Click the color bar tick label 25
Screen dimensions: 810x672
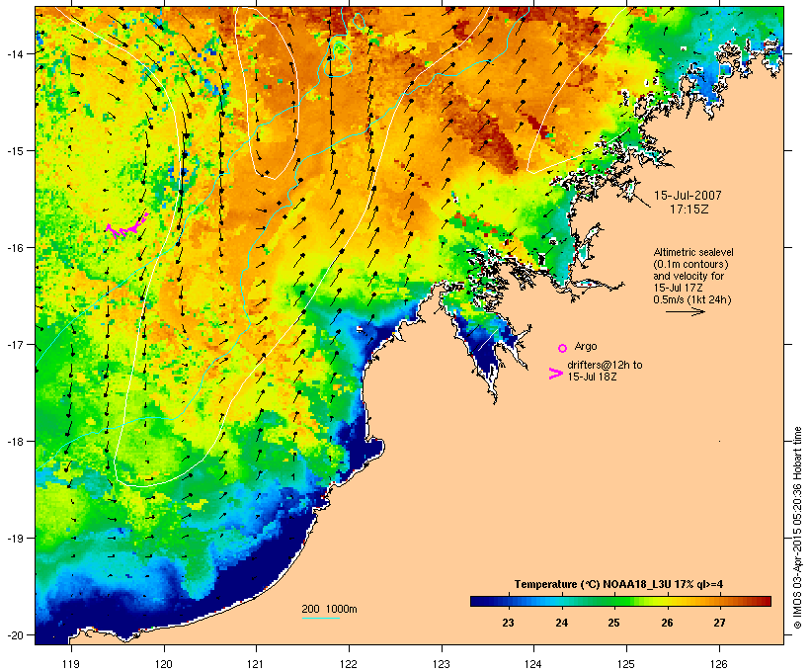pyautogui.click(x=613, y=623)
